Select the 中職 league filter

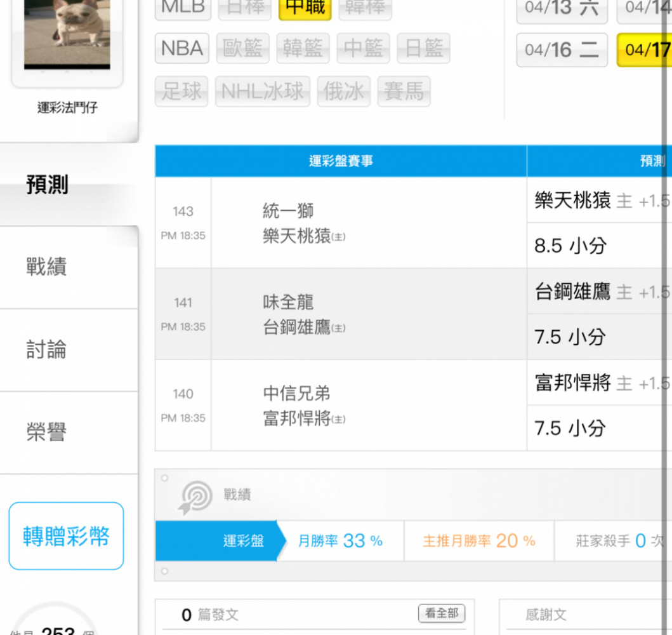click(305, 9)
